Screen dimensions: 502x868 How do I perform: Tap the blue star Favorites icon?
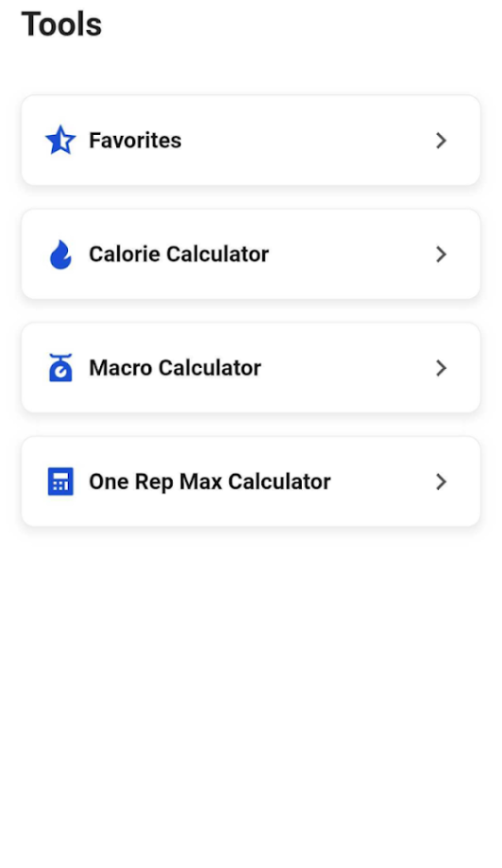pos(60,140)
